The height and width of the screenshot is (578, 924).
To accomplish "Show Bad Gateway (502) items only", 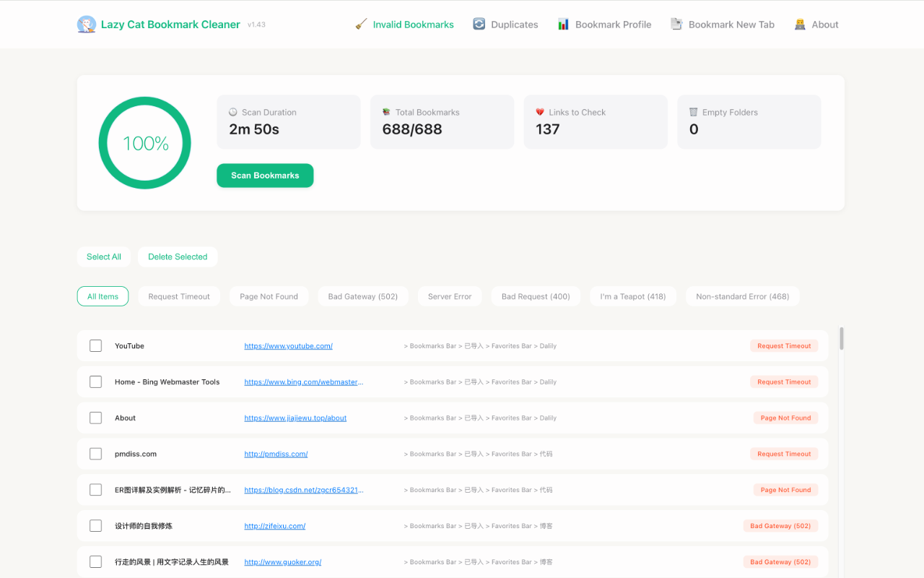I will click(x=362, y=297).
